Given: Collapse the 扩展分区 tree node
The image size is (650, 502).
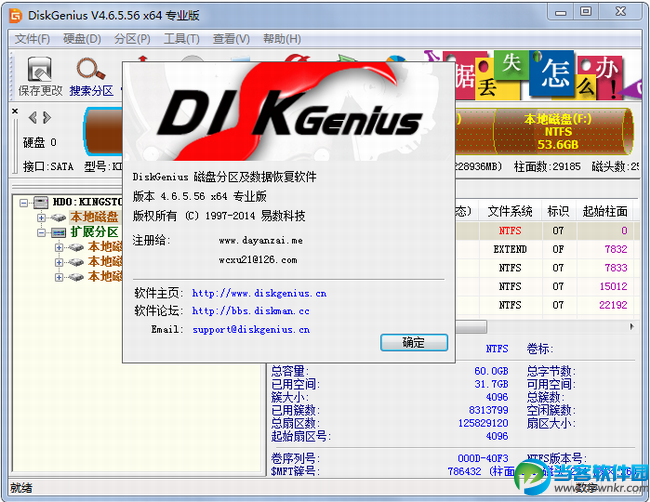Looking at the screenshot, I should tap(41, 233).
